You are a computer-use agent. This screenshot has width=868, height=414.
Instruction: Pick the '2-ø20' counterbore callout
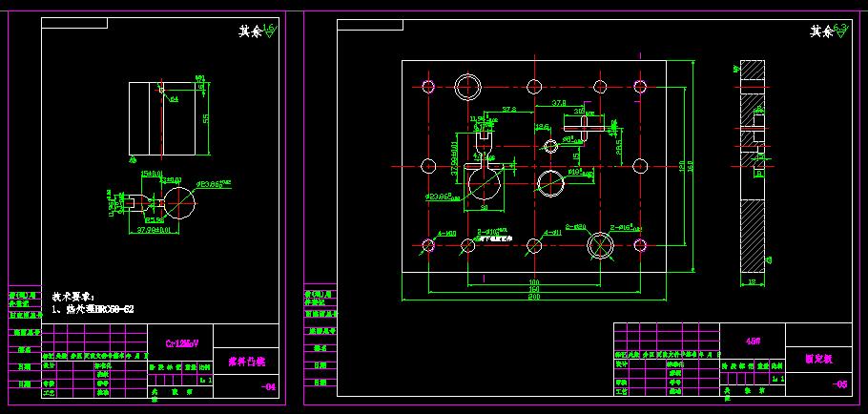[576, 227]
